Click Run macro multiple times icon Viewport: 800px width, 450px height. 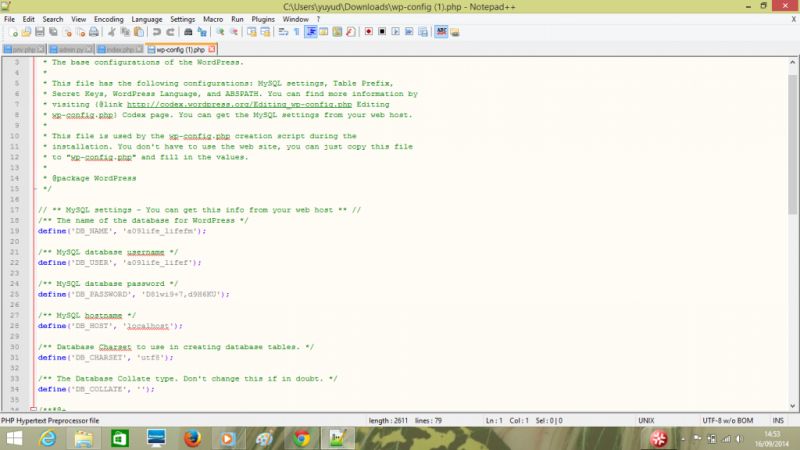pyautogui.click(x=409, y=32)
